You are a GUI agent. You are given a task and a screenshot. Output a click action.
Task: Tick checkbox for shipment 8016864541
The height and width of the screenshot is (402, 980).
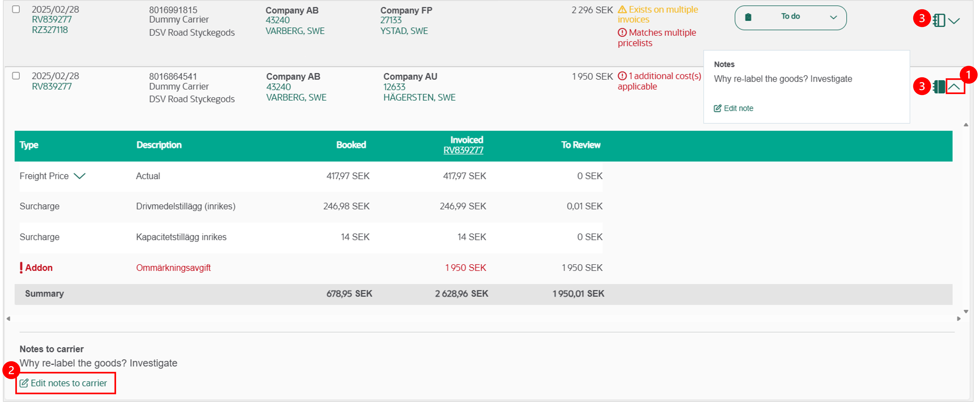(16, 76)
